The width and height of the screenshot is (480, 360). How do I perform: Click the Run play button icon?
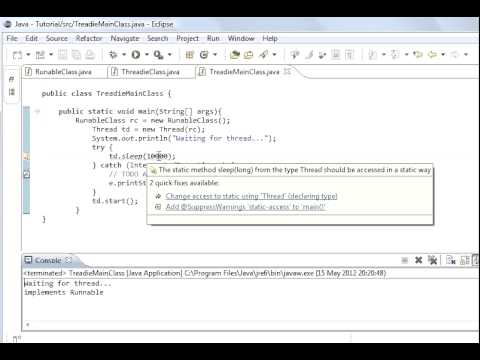click(x=136, y=54)
